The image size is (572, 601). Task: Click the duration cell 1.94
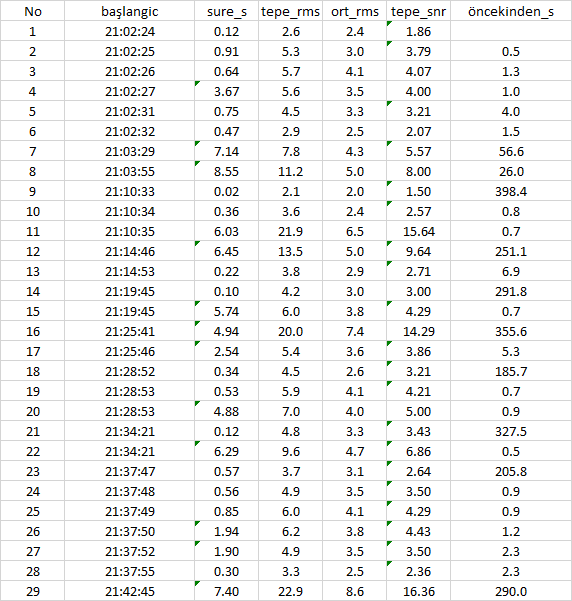227,531
